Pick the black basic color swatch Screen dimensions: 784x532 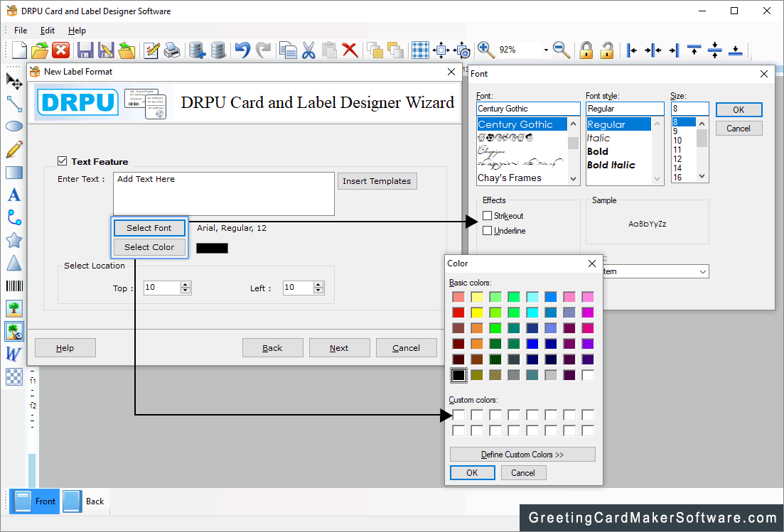(458, 375)
